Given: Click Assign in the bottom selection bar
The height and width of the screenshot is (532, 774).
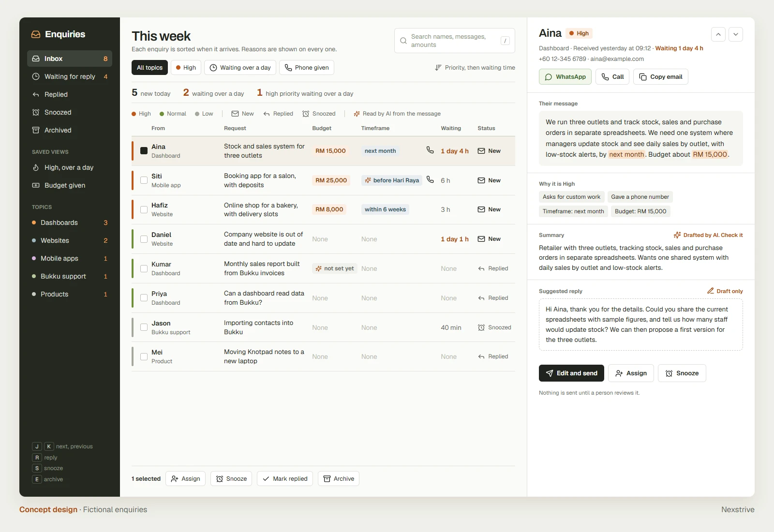Looking at the screenshot, I should pos(186,479).
